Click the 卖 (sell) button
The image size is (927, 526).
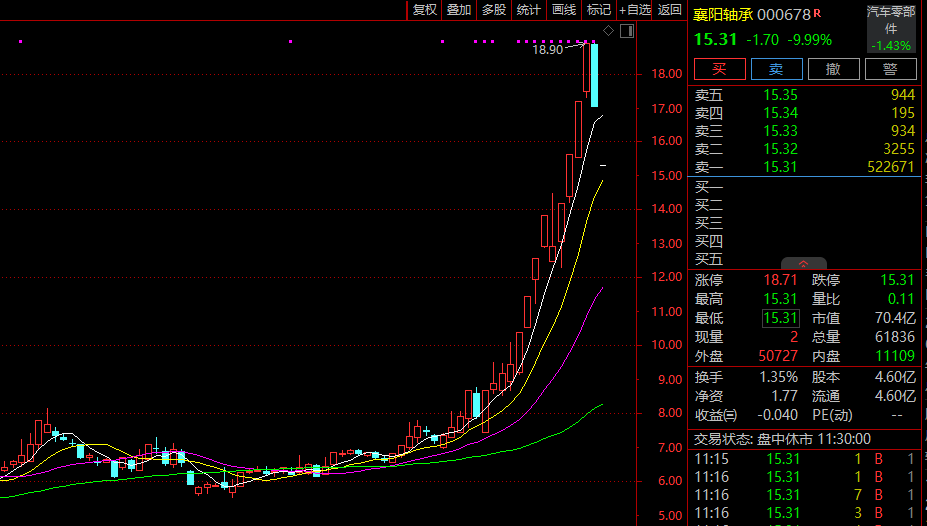click(776, 68)
